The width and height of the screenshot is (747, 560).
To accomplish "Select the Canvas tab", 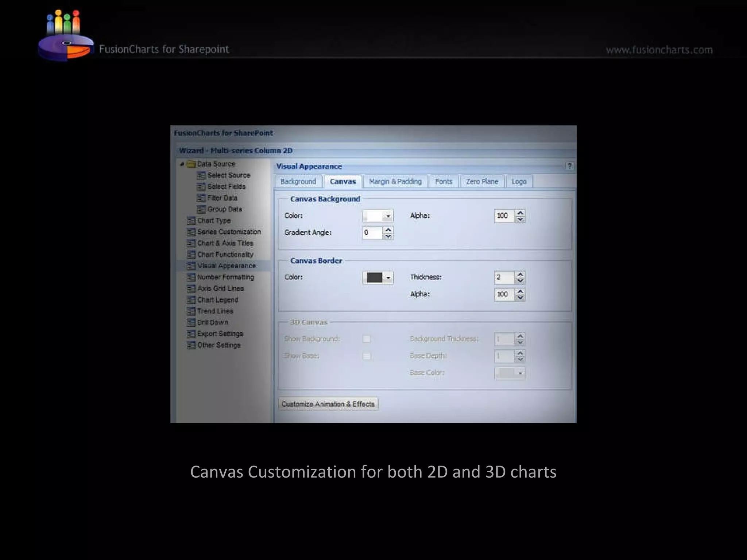I will (x=343, y=182).
